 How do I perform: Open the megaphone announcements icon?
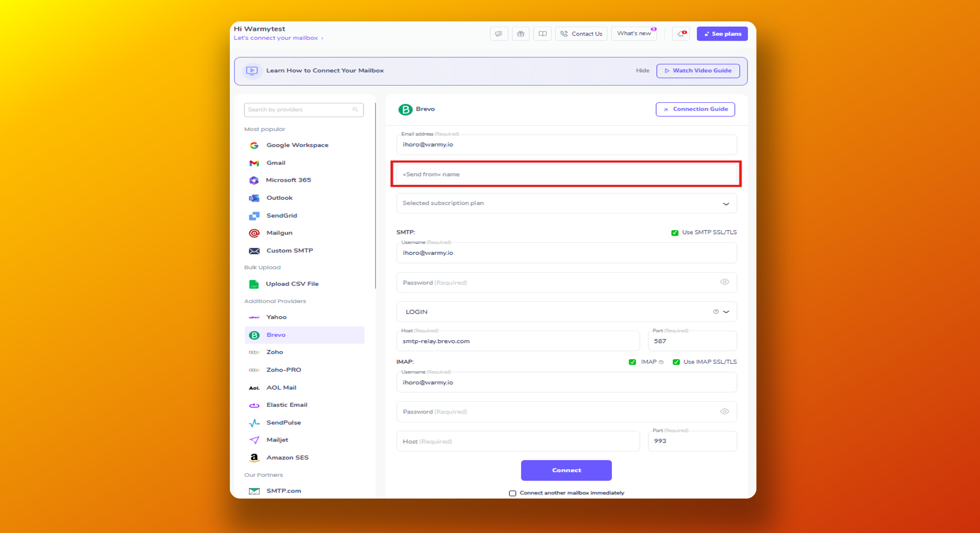(499, 34)
